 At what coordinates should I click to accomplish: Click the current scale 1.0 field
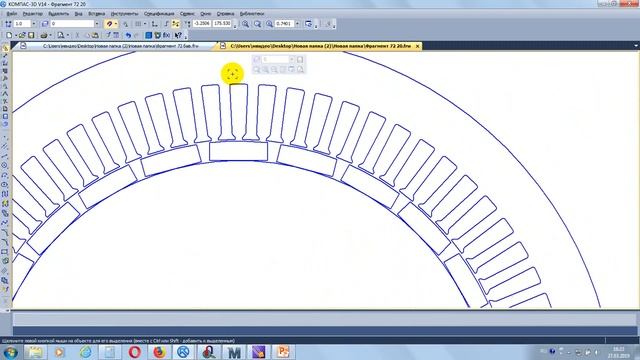(x=22, y=24)
